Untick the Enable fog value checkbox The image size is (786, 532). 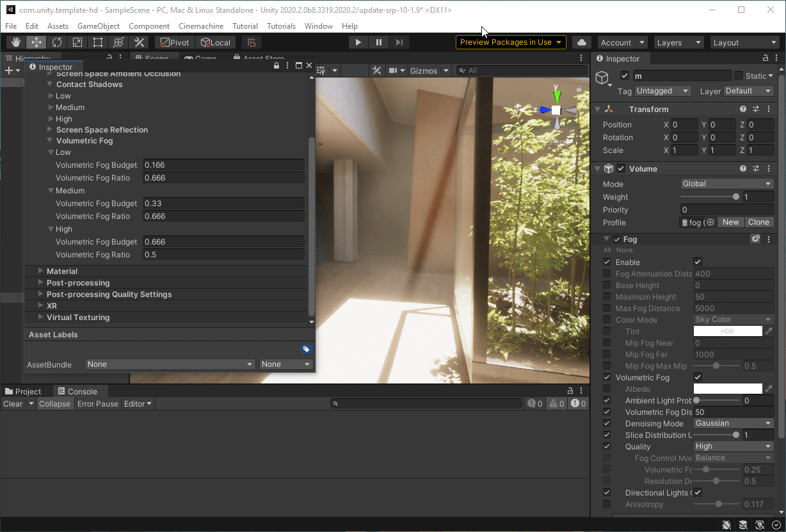tap(698, 262)
